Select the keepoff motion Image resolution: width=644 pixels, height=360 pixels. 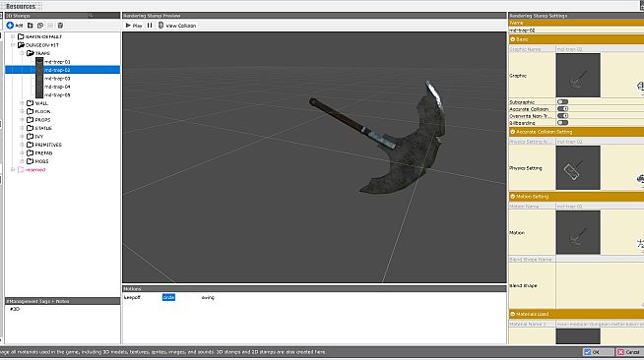point(132,297)
